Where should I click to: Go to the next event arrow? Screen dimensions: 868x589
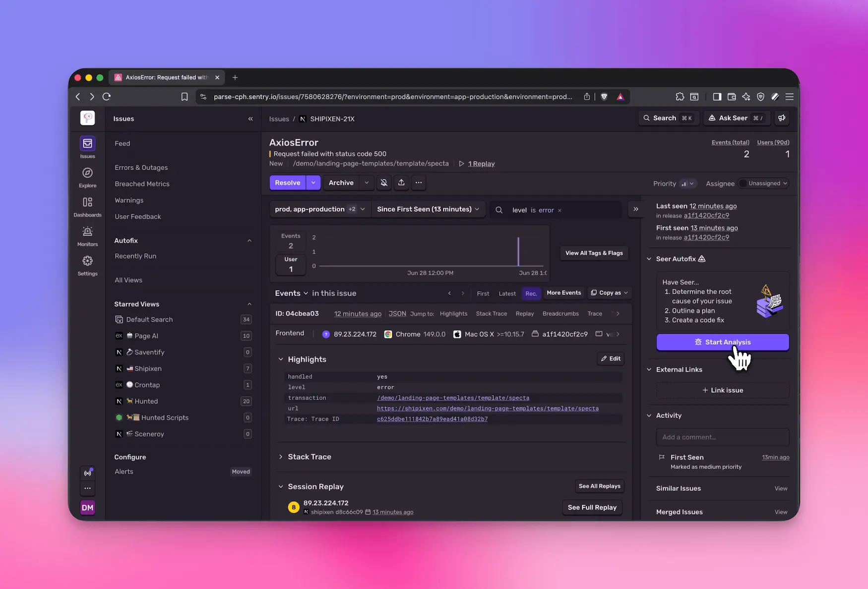463,294
